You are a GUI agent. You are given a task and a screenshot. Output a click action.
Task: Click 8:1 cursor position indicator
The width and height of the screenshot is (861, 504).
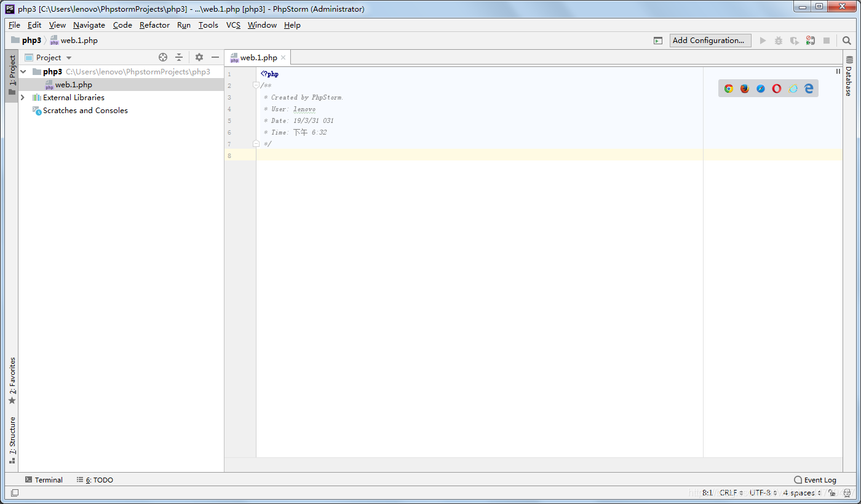(707, 493)
